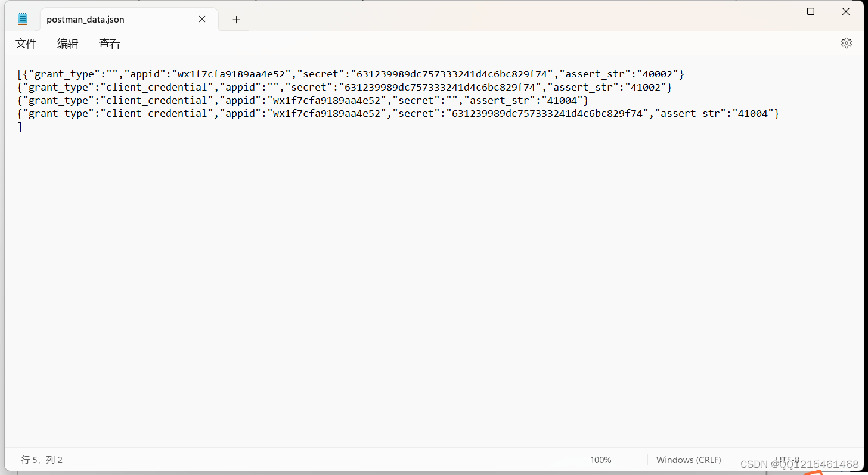The height and width of the screenshot is (475, 868).
Task: Click the JSON line with assert_str 41002
Action: [x=345, y=88]
